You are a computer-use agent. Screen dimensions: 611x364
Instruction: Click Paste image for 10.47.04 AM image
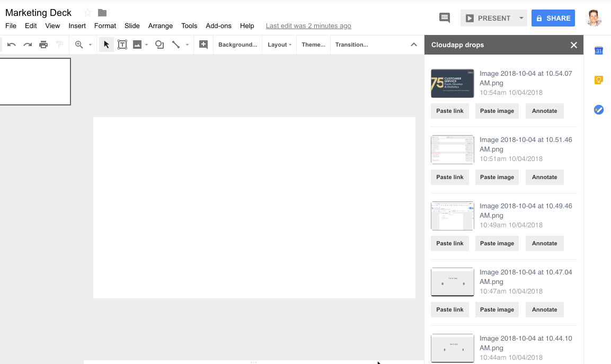coord(497,309)
